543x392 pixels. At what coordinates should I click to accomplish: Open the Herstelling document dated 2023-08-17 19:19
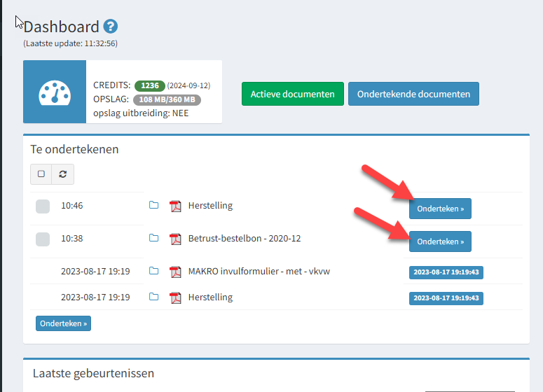coord(210,297)
